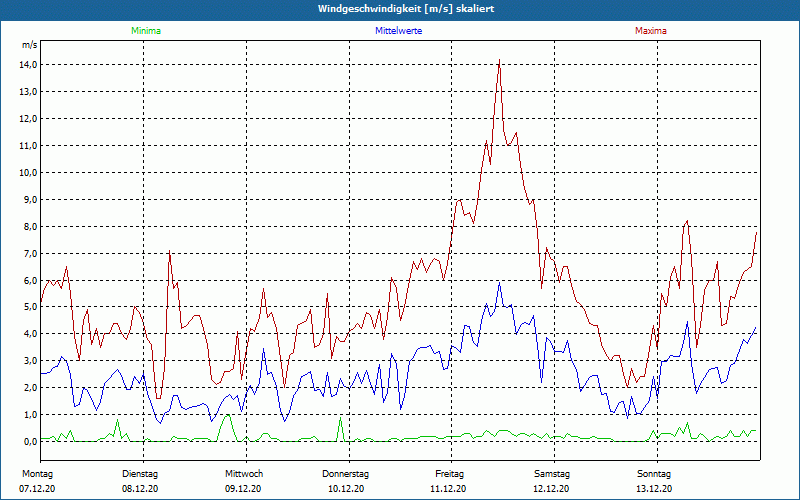Image resolution: width=800 pixels, height=500 pixels.
Task: Click the 'Mittwoch' day label
Action: coord(244,474)
